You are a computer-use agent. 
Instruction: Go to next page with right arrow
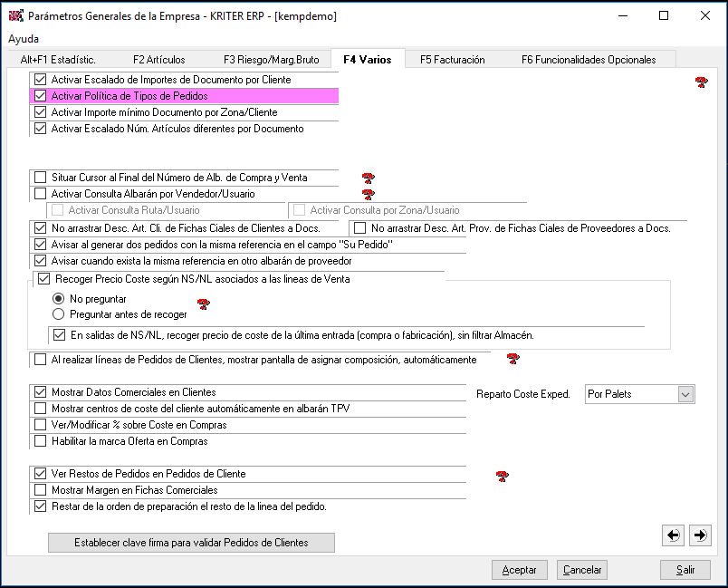700,535
